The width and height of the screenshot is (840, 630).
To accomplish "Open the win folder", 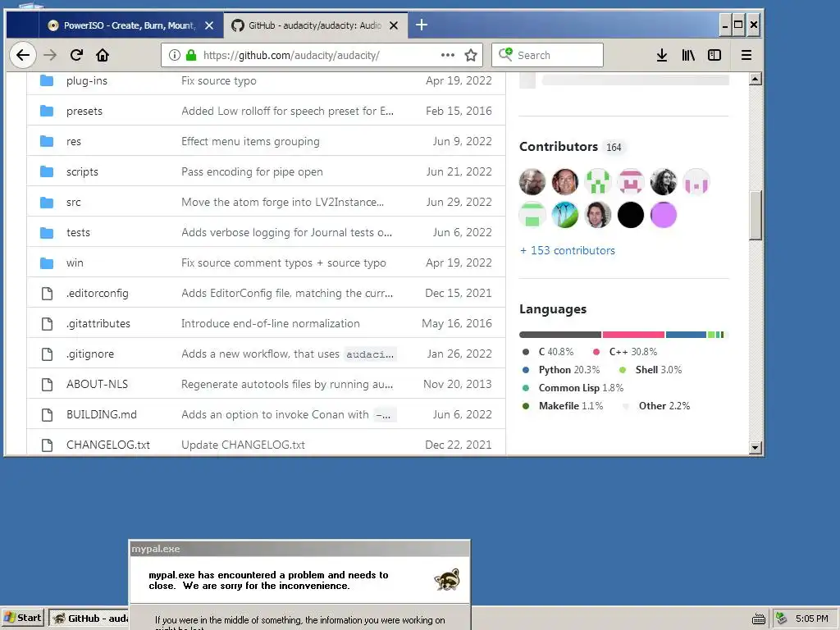I will click(x=75, y=263).
